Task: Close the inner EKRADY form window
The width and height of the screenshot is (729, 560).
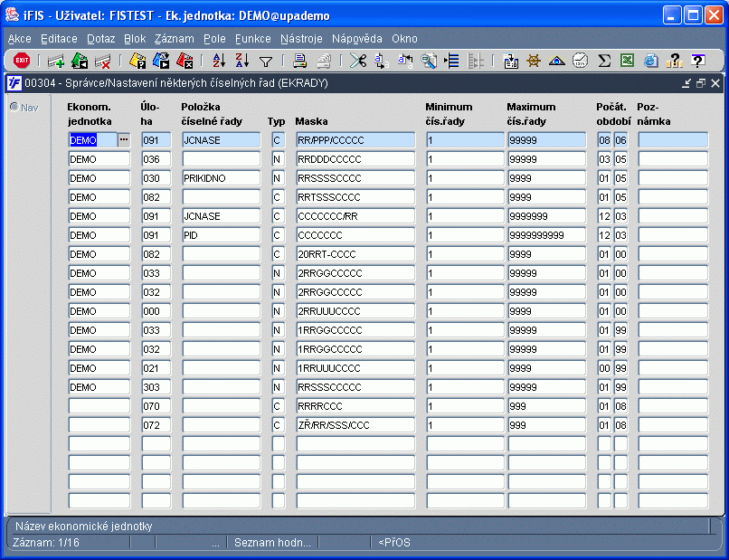Action: [715, 83]
